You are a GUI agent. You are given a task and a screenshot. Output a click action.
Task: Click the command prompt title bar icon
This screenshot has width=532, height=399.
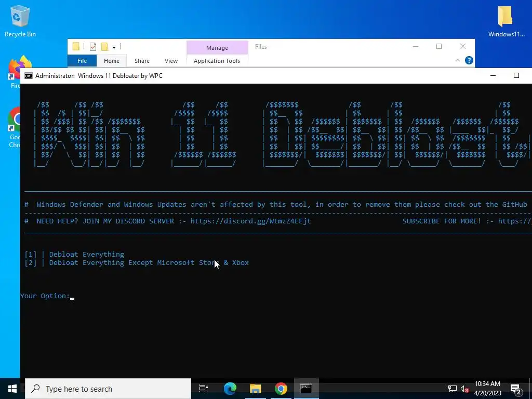pos(29,76)
